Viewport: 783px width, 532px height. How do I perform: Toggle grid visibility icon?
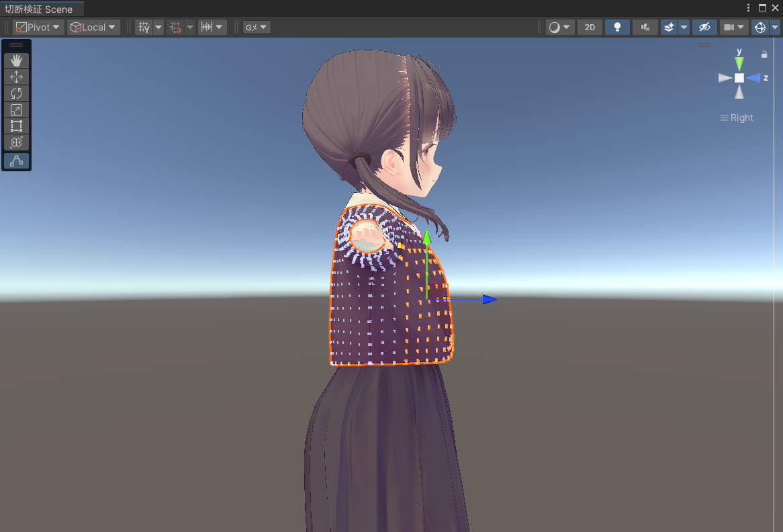[144, 28]
